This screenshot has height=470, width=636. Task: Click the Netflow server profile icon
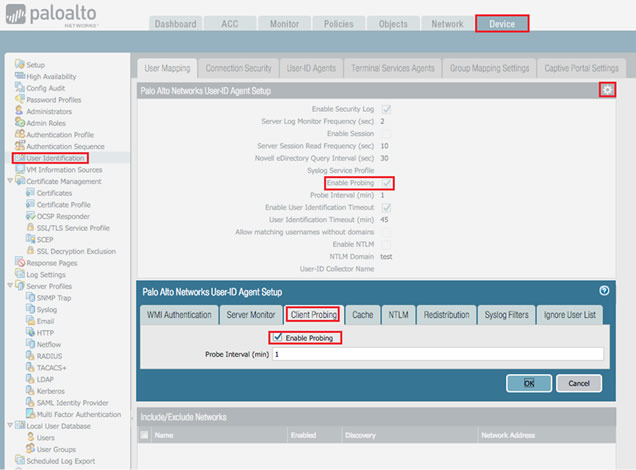coord(30,343)
